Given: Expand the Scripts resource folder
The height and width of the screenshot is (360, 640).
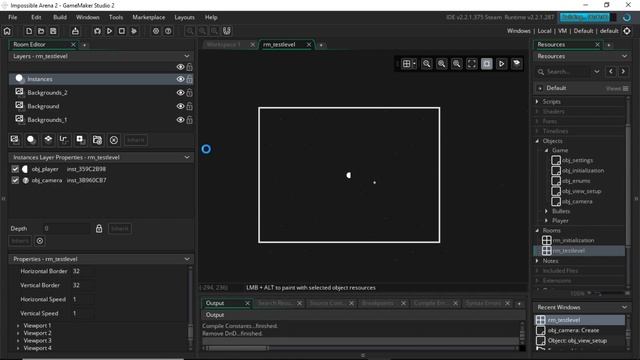Looking at the screenshot, I should 537,101.
